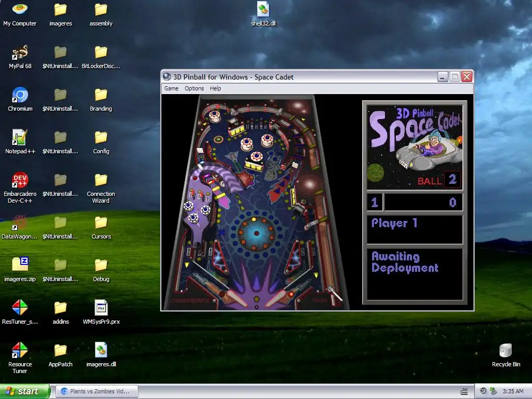
Task: Select the Config folder icon
Action: click(101, 142)
